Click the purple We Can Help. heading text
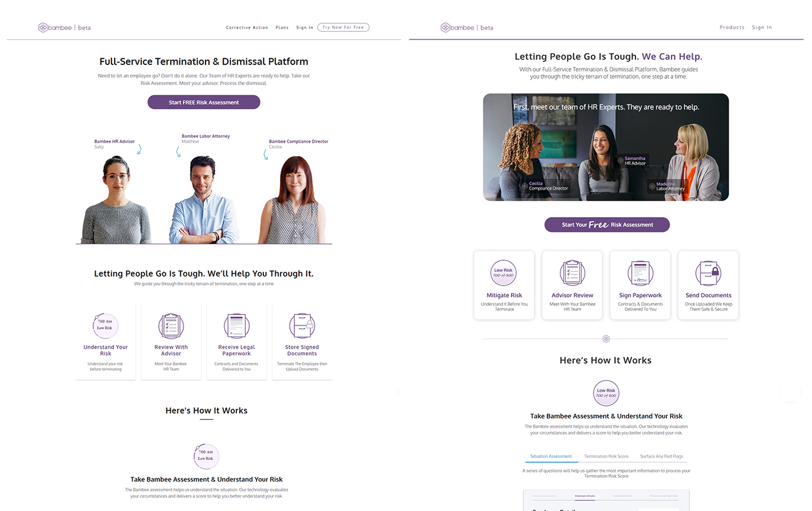The image size is (812, 511). pos(672,57)
